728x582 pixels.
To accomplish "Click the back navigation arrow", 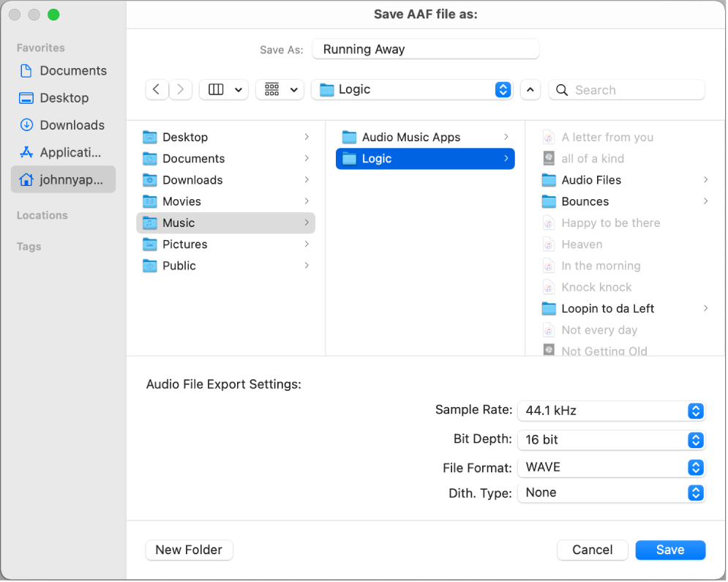I will tap(157, 89).
